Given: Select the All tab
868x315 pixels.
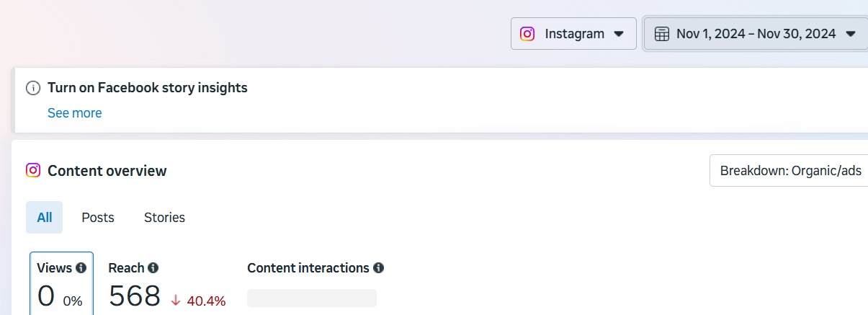Looking at the screenshot, I should pyautogui.click(x=45, y=218).
